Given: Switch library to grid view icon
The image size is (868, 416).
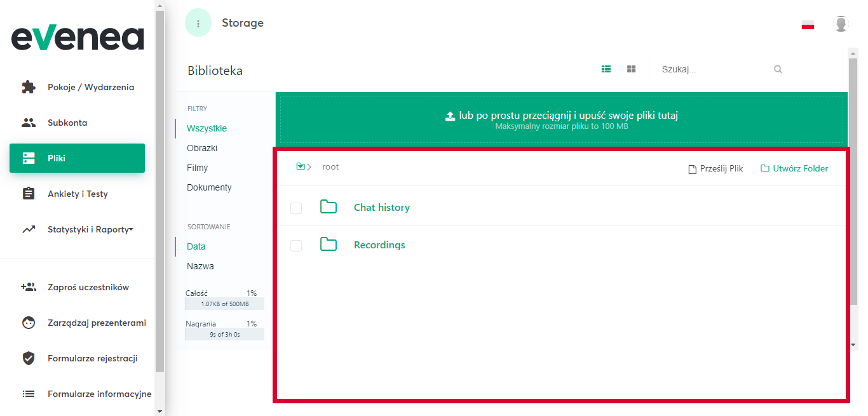Looking at the screenshot, I should [631, 69].
